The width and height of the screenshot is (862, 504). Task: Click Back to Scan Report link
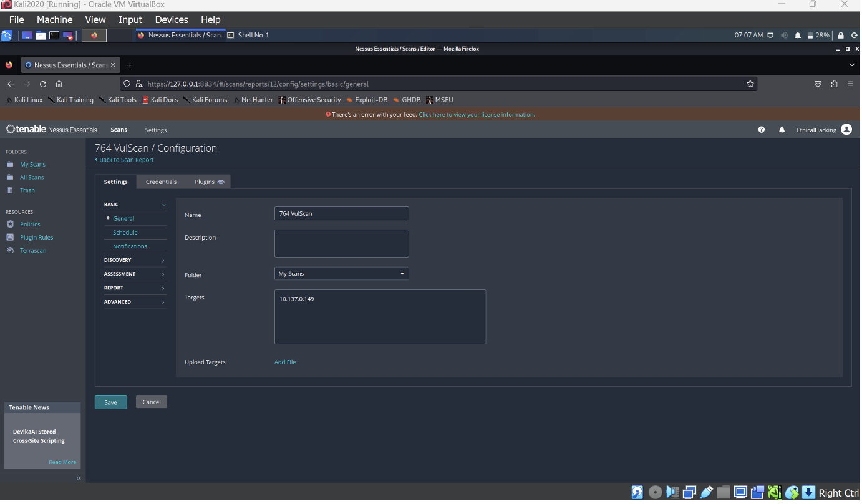125,160
